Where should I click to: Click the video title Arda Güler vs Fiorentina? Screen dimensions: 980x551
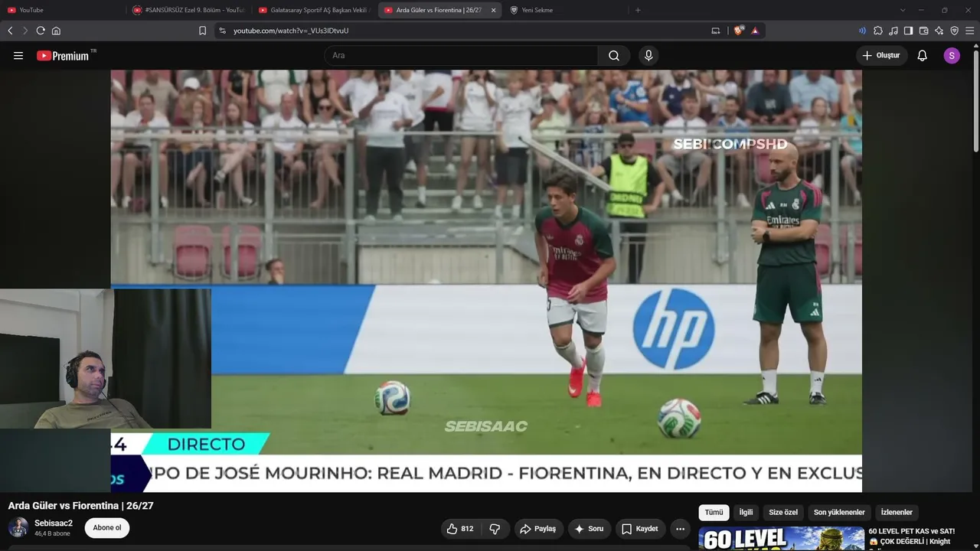tap(81, 506)
